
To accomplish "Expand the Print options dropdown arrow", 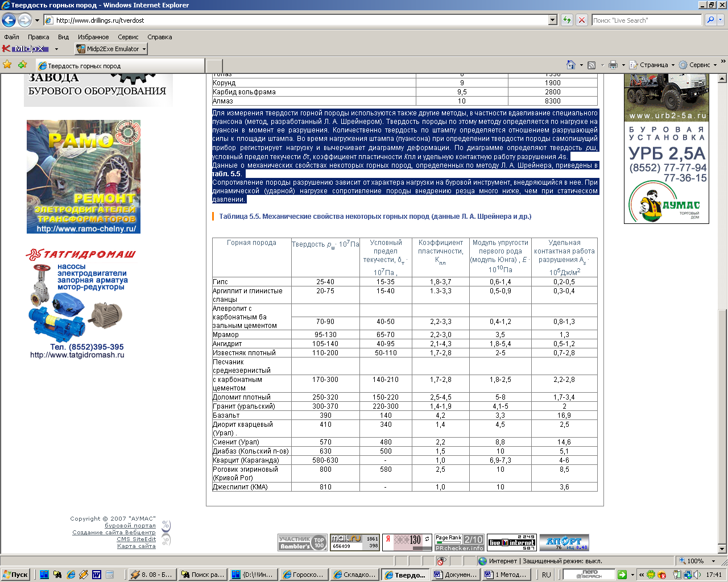I will pyautogui.click(x=623, y=65).
